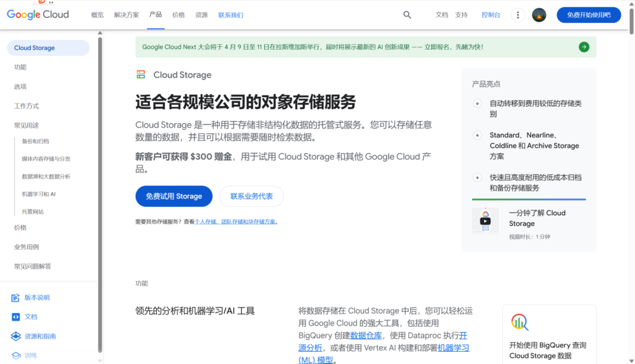Click the 一分钟了解 Cloud Storage video title
This screenshot has width=635, height=364.
click(x=537, y=218)
